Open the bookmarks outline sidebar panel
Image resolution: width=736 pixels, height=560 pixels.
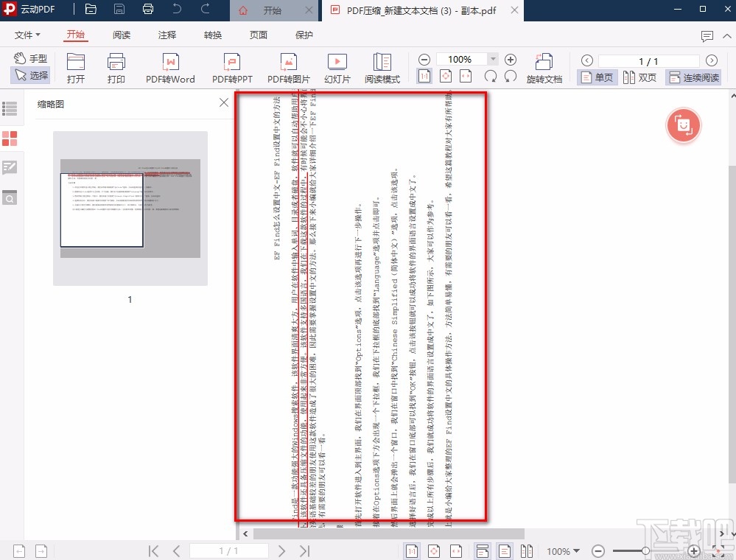point(10,108)
